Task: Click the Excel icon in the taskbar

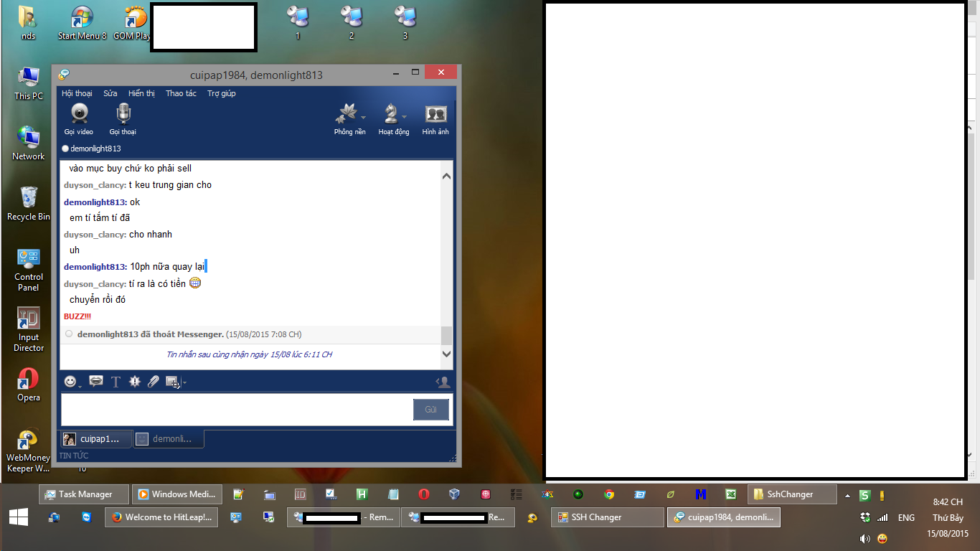Action: (730, 494)
